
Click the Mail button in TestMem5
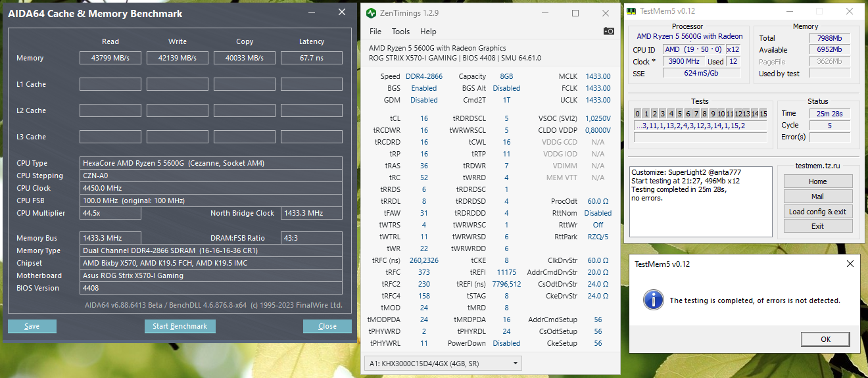818,197
